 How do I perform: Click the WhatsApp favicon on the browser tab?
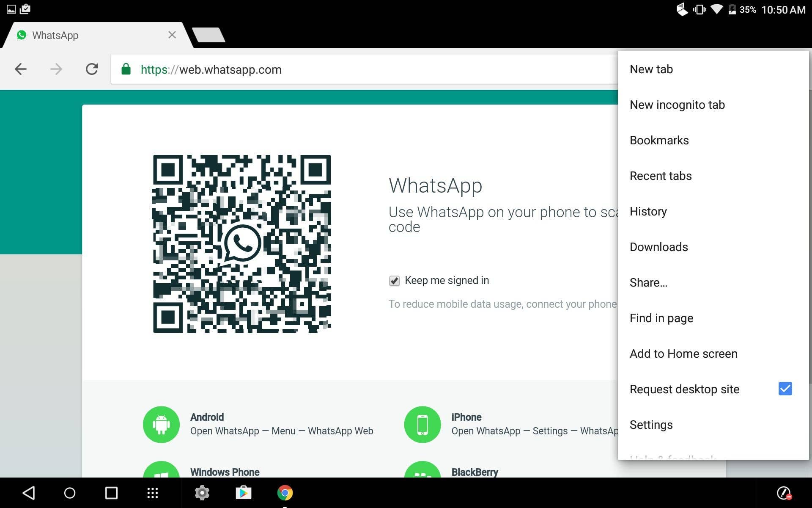22,35
